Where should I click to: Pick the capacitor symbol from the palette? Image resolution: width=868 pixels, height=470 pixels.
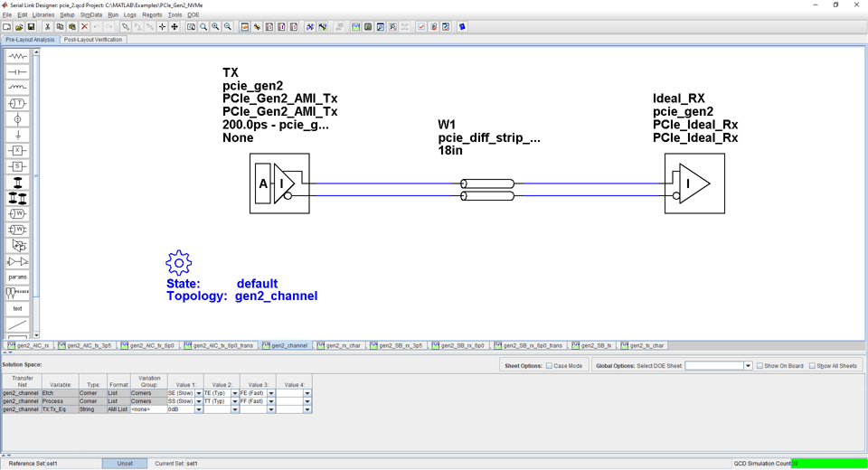pos(17,71)
